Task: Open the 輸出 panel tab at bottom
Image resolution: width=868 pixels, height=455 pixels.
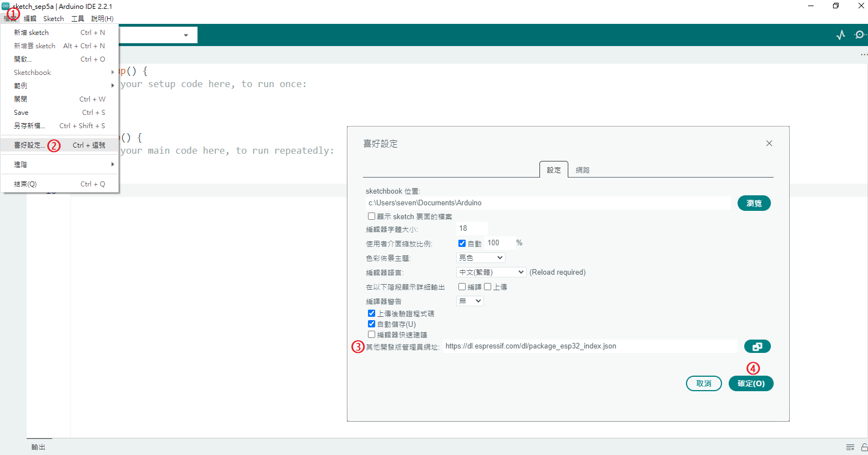Action: [38, 447]
